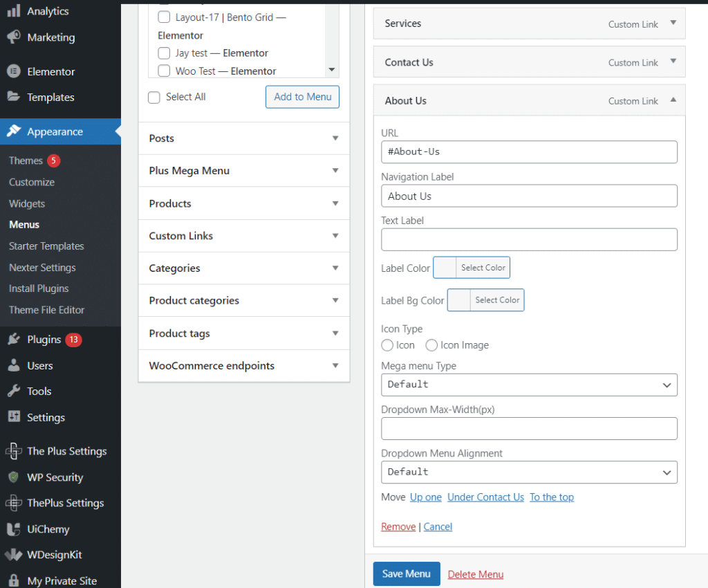Viewport: 708px width, 588px height.
Task: Click the WP Security shield icon
Action: (x=14, y=477)
